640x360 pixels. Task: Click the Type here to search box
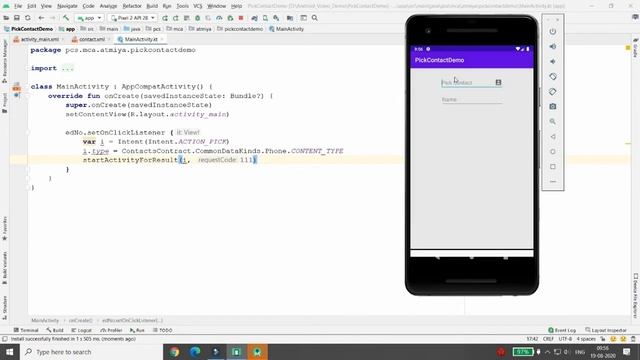(91, 352)
